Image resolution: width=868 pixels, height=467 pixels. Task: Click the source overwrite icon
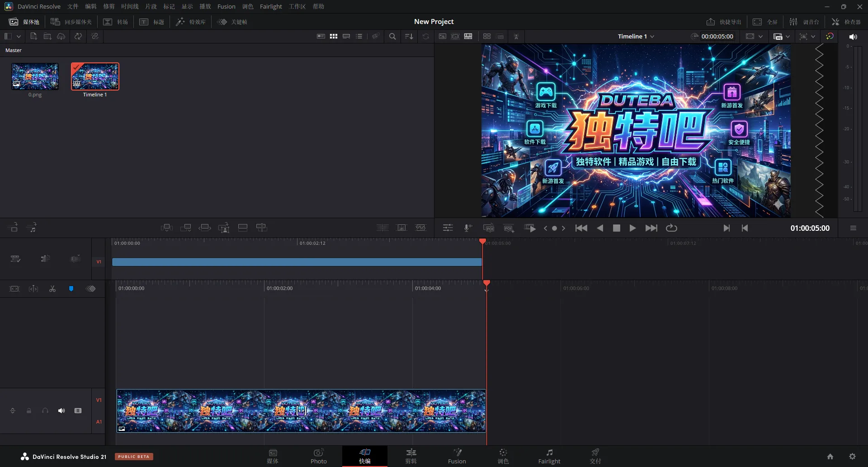[x=262, y=228]
